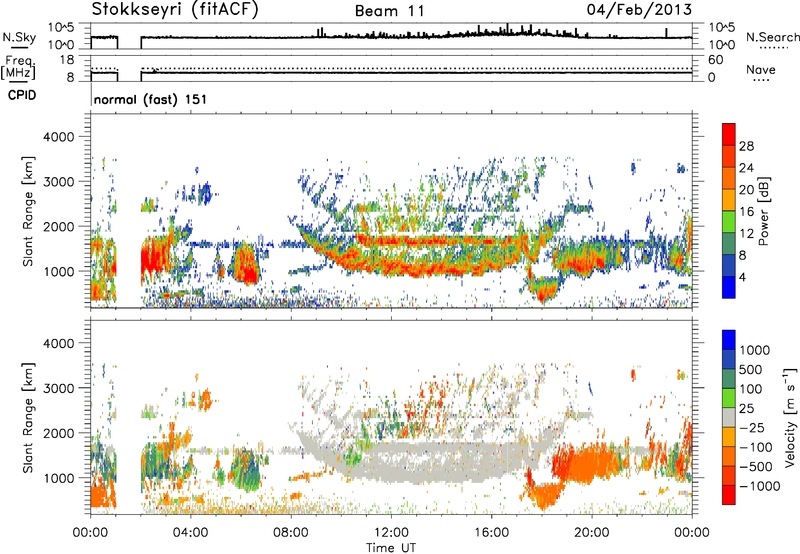Click the 25 label on Velocity scale
This screenshot has width=800, height=554.
(746, 408)
